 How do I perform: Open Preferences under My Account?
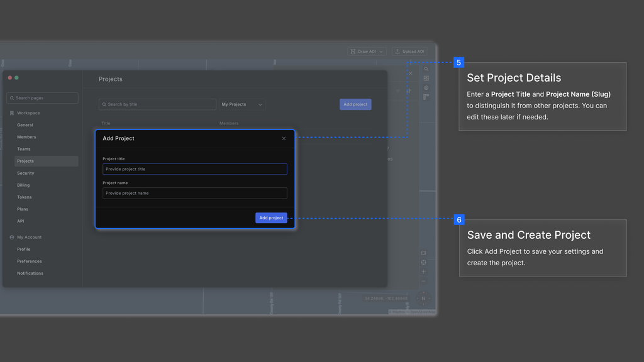coord(30,261)
